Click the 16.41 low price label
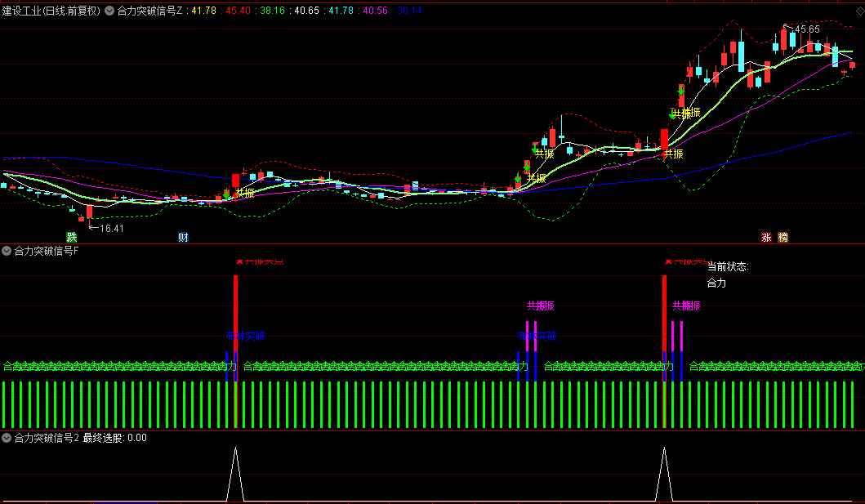The width and height of the screenshot is (865, 504). (x=111, y=228)
